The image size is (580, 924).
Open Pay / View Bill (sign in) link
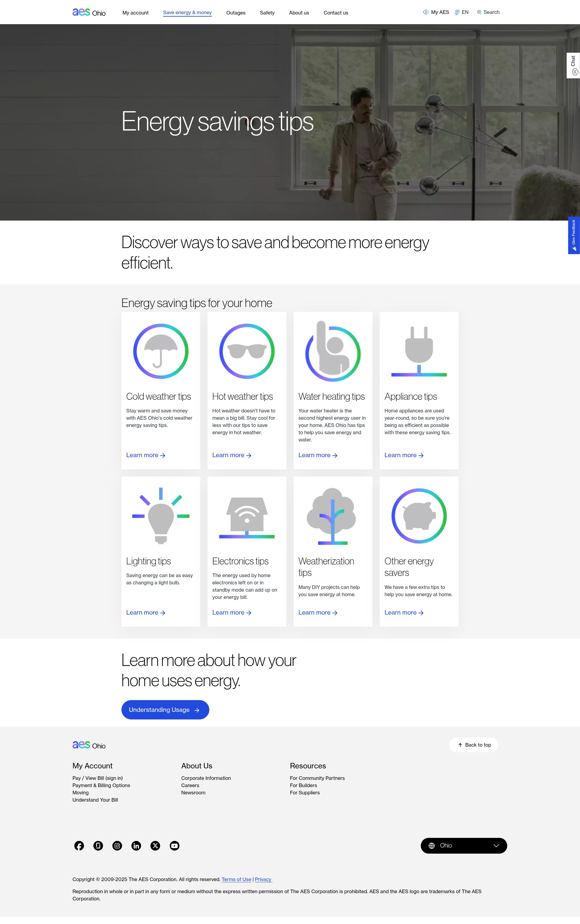[x=98, y=778]
